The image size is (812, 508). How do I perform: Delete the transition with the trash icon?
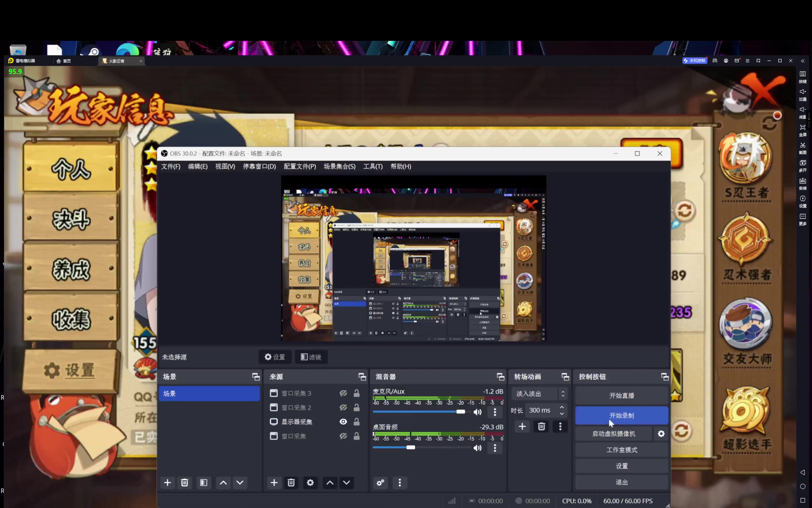click(x=541, y=426)
